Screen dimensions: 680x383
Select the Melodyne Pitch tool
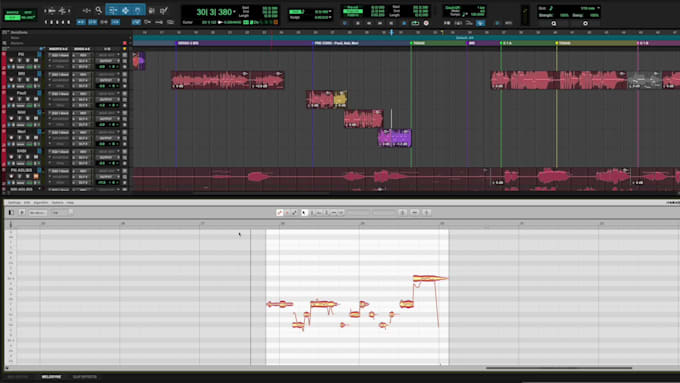(311, 213)
